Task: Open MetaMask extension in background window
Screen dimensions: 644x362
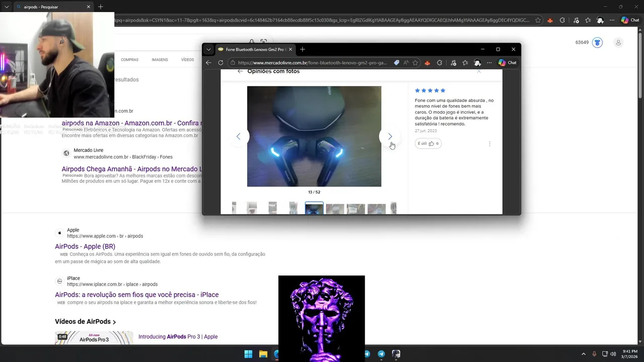Action: (550, 21)
